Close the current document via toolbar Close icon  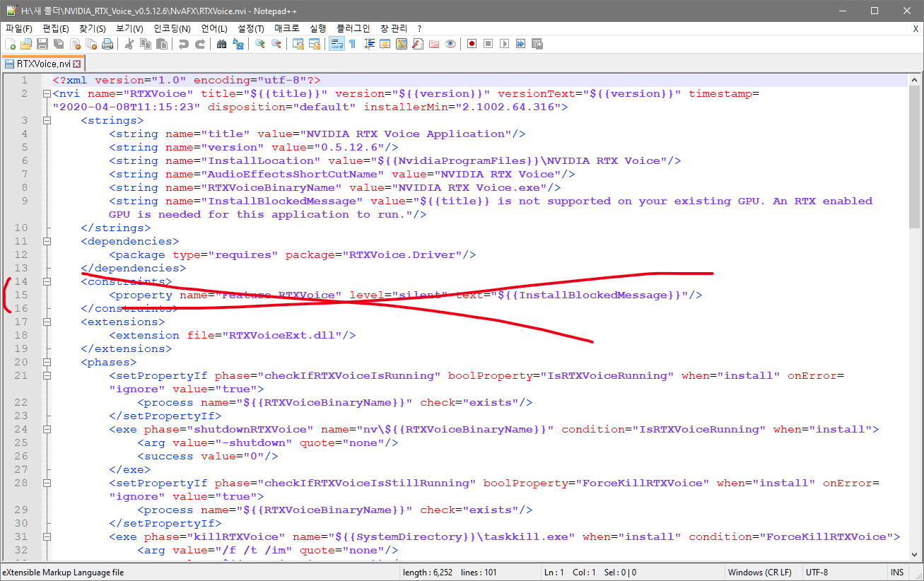(x=75, y=44)
